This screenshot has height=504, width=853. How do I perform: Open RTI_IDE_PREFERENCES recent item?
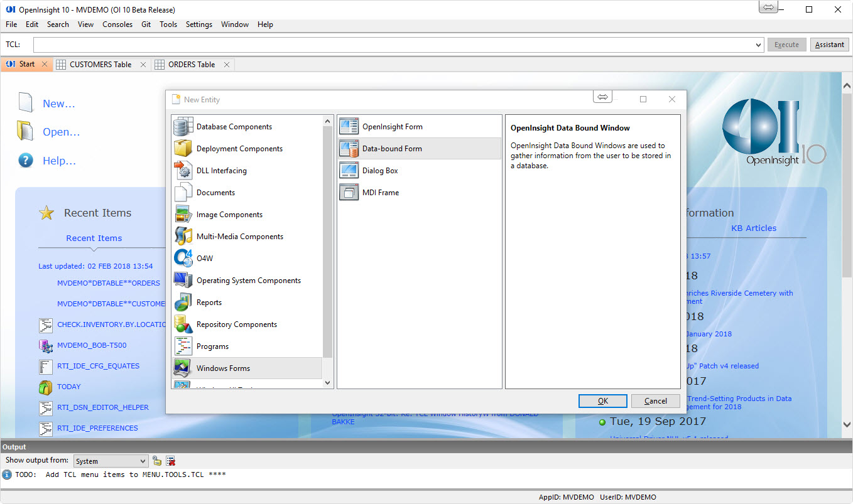click(97, 428)
